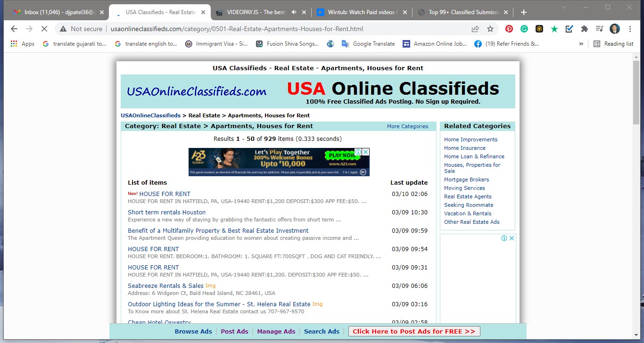644x343 pixels.
Task: Open the media control playlist icon
Action: 599,29
